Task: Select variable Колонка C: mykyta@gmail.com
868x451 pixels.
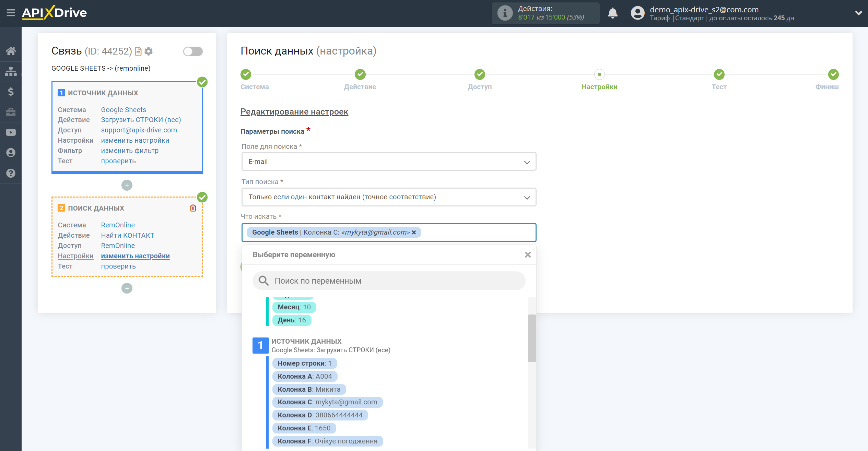Action: point(327,402)
